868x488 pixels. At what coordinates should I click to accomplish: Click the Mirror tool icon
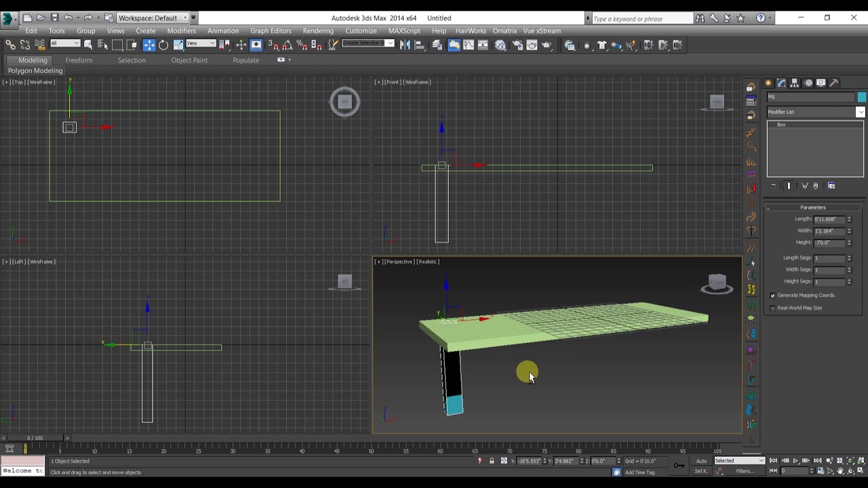(x=405, y=45)
